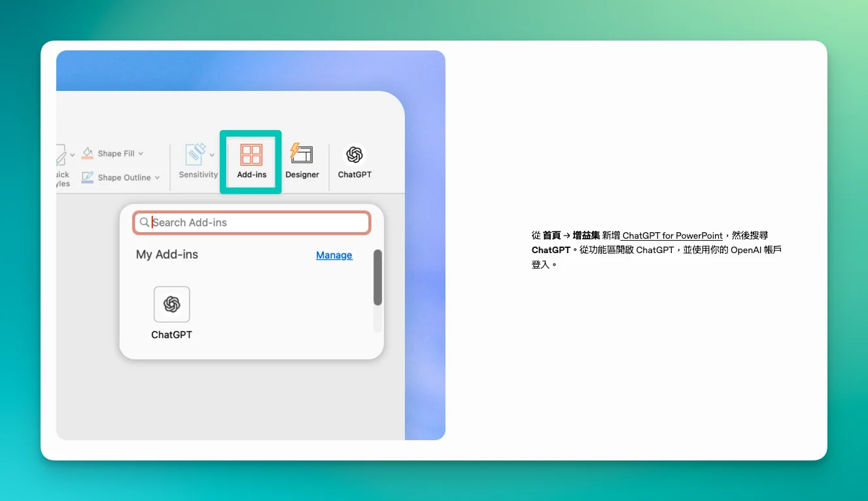This screenshot has height=501, width=868.
Task: Open the ChatGPT for PowerPoint link
Action: pyautogui.click(x=672, y=235)
